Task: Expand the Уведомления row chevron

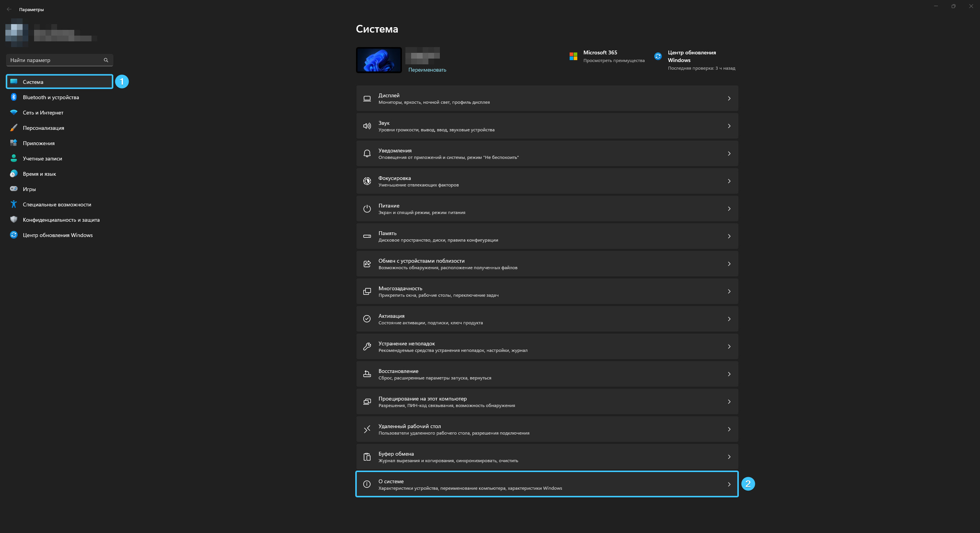Action: click(x=729, y=154)
